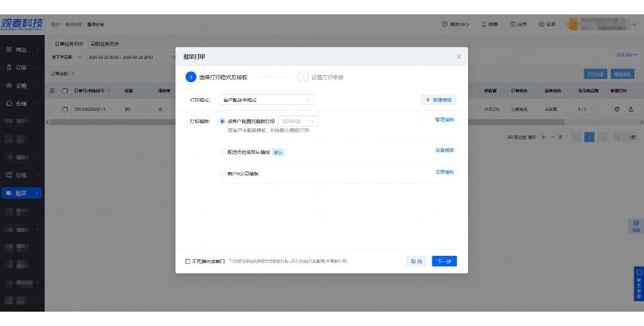Click sort icon beside 订单号/外部单号 header
The height and width of the screenshot is (326, 644).
point(108,91)
